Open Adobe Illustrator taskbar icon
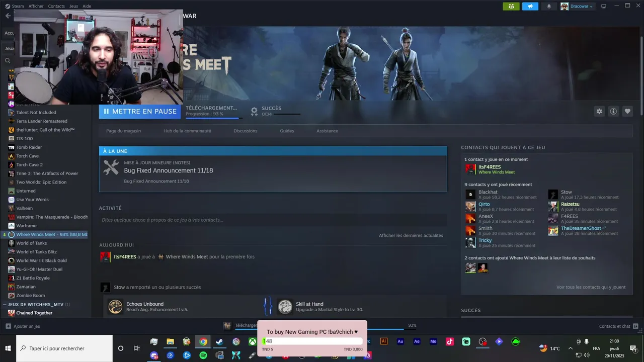The height and width of the screenshot is (362, 644). (384, 341)
